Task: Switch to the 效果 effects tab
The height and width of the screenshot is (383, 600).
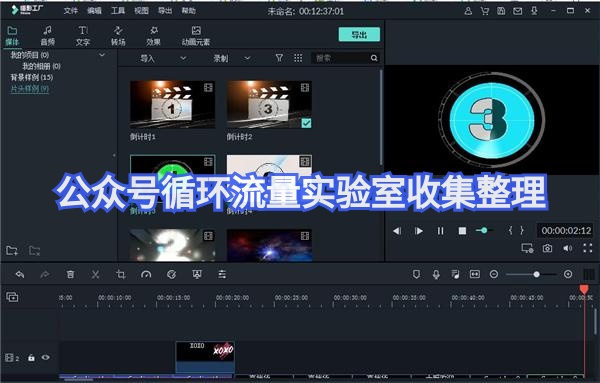Action: (153, 36)
